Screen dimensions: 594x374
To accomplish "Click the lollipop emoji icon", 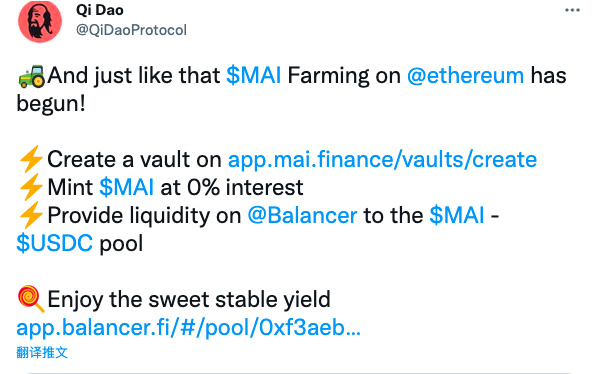I will [x=31, y=299].
